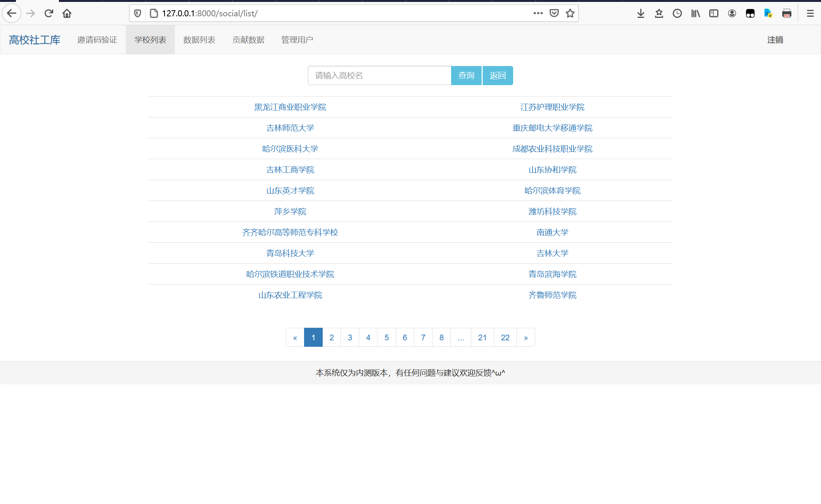Viewport: 821px width, 504px height.
Task: Click the 查询 search button
Action: tap(466, 75)
